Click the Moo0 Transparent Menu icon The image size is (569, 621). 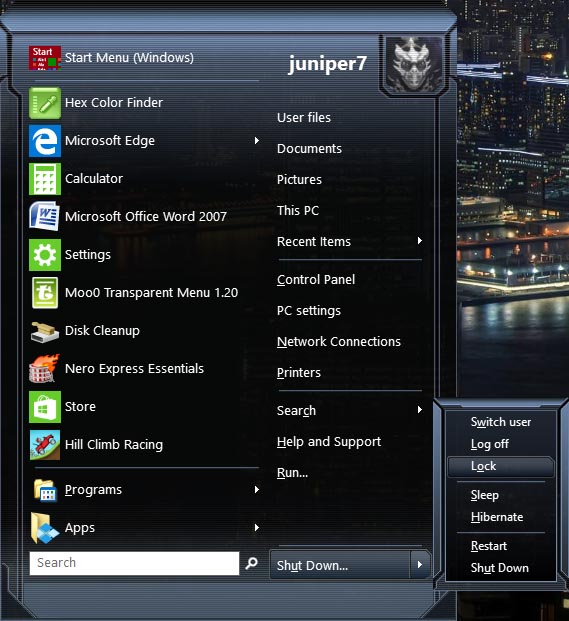click(x=45, y=293)
